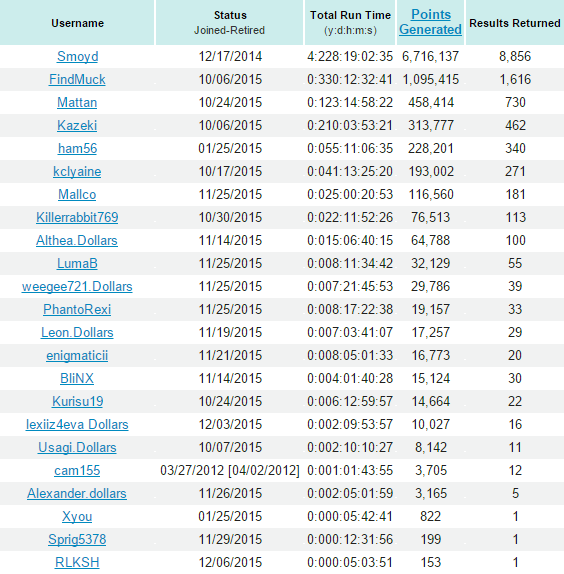Select the ham56 username link

(x=77, y=149)
